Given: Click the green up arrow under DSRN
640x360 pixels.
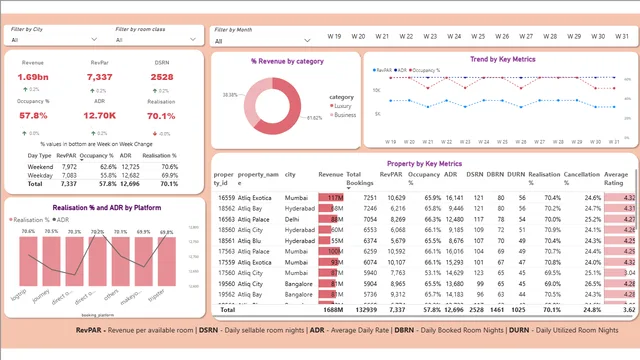Looking at the screenshot, I should pyautogui.click(x=155, y=91).
